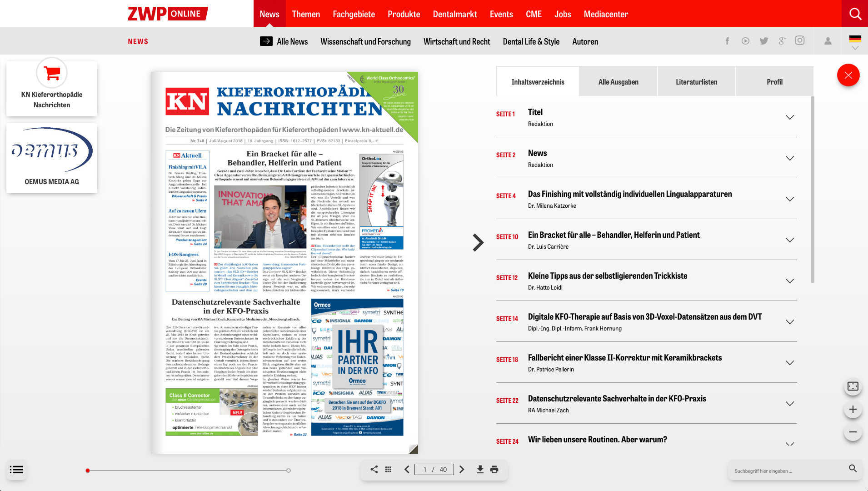Open the Profil tab
The image size is (868, 491).
774,81
